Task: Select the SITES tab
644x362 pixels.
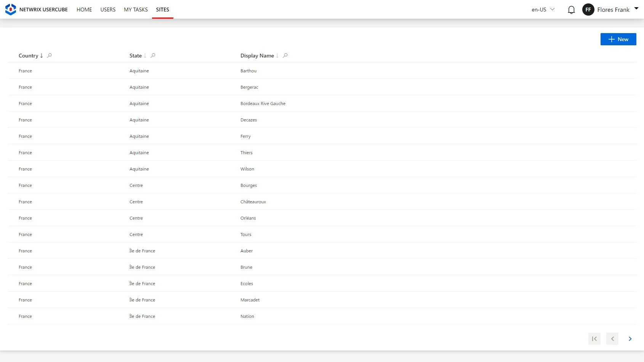Action: (x=163, y=10)
